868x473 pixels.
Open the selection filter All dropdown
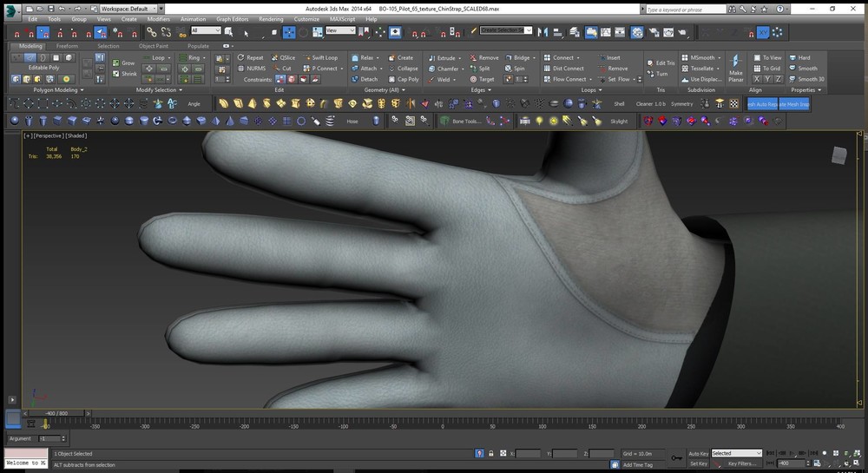click(x=205, y=31)
